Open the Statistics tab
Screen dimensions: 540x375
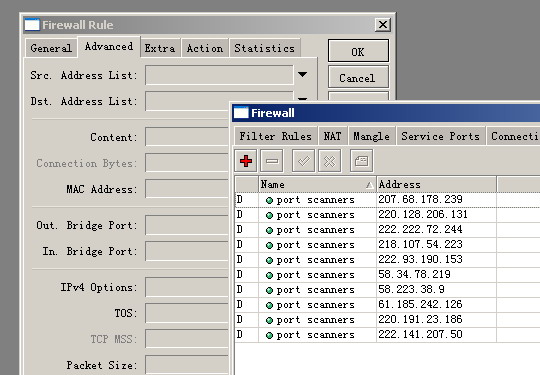point(264,48)
